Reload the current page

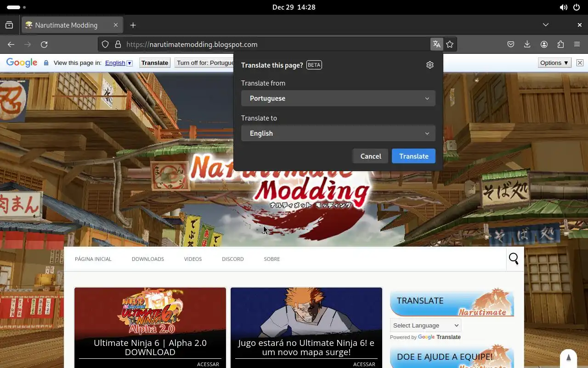point(44,45)
